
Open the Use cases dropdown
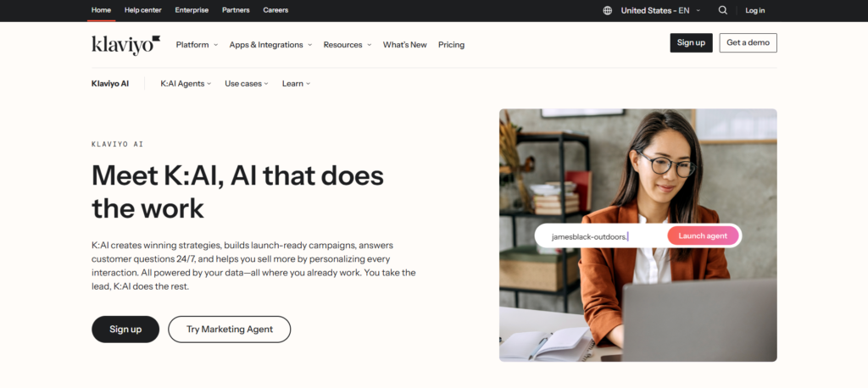tap(247, 84)
